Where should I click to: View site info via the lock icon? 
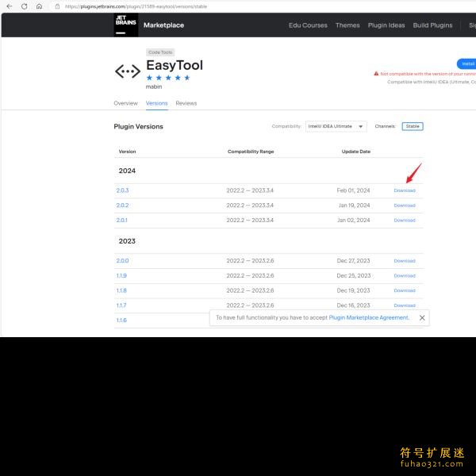point(57,6)
